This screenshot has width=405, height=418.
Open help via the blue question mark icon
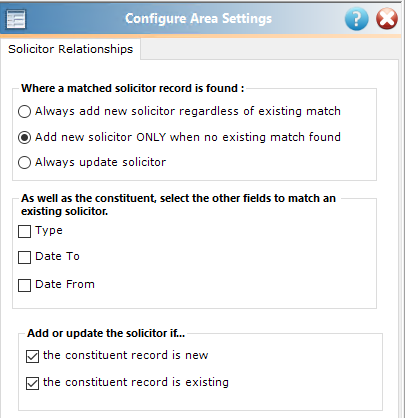(356, 19)
